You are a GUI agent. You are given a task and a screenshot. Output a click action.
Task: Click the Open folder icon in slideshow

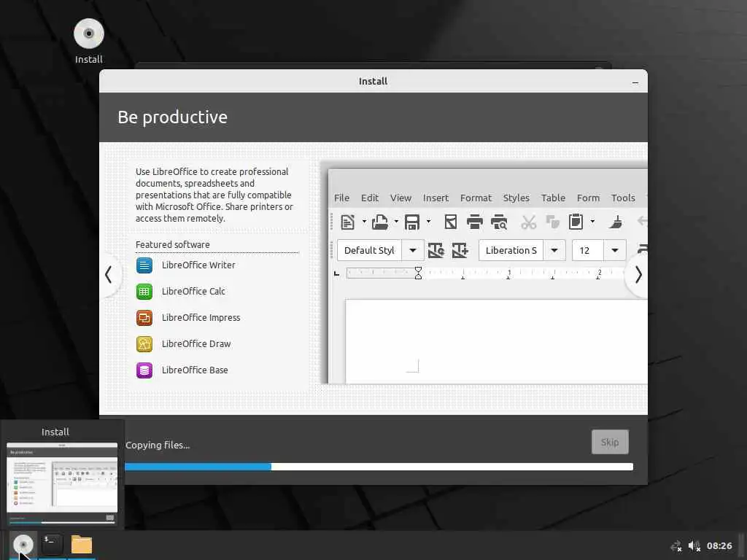click(x=380, y=222)
